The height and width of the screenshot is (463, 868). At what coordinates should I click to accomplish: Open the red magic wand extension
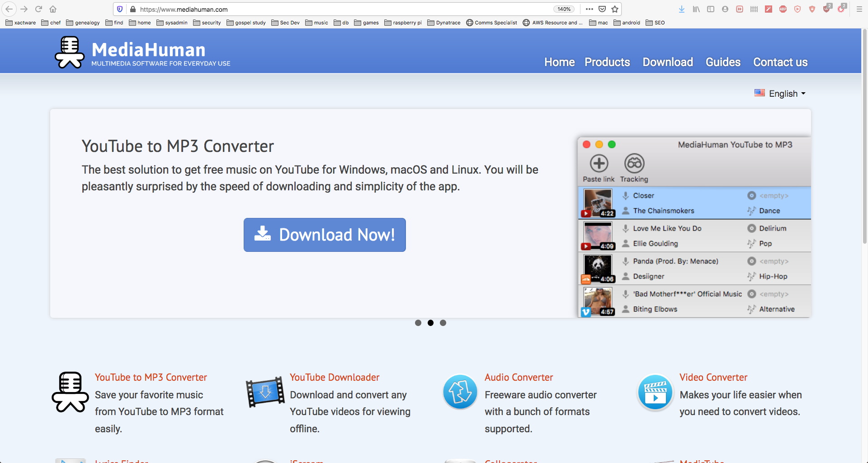(769, 9)
